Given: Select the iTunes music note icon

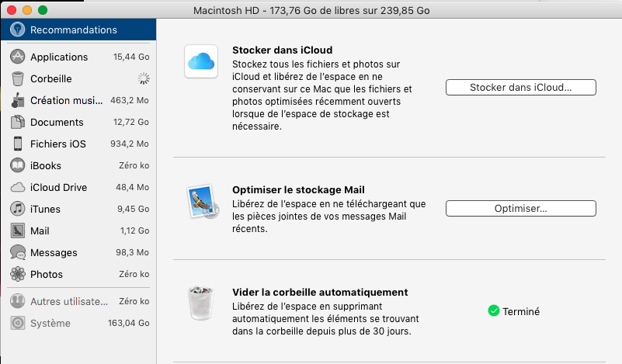Looking at the screenshot, I should [17, 209].
